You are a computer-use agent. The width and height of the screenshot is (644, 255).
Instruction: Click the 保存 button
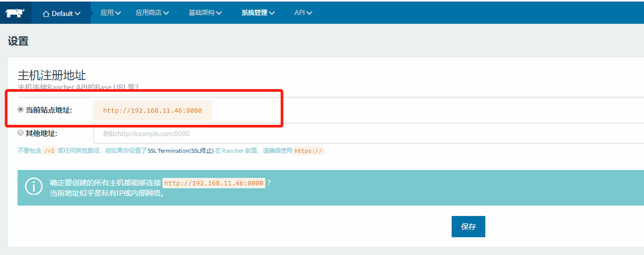468,227
